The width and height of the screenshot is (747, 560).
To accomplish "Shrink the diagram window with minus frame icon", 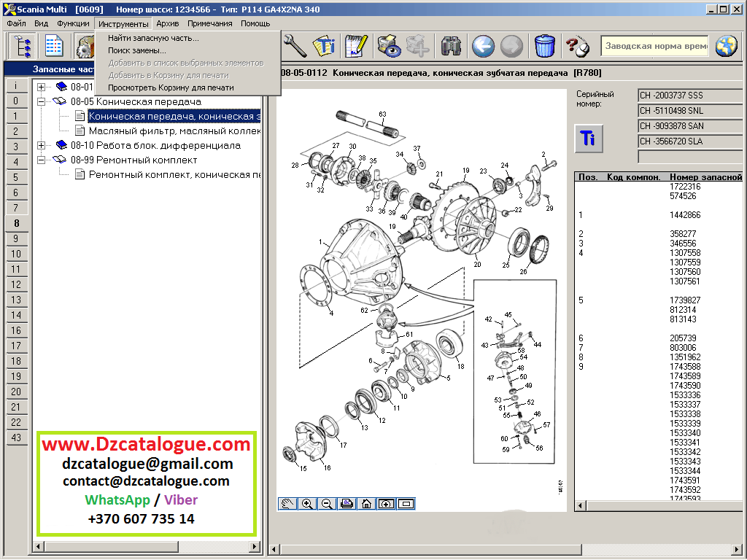I will [x=406, y=504].
